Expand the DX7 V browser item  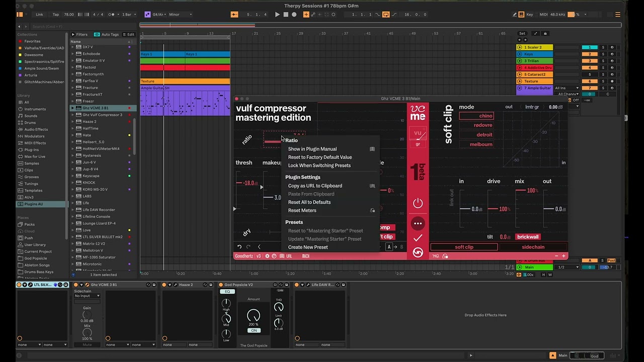[x=72, y=47]
